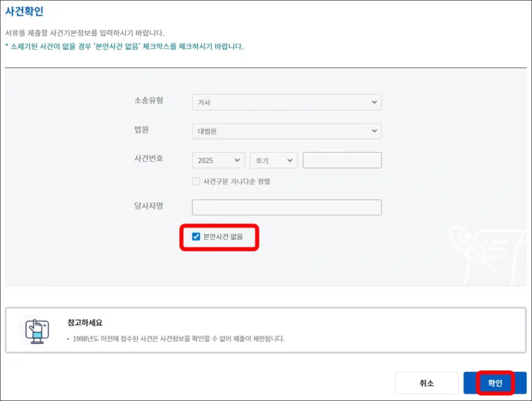Click the 1998년도 이전 notice text

(x=179, y=339)
